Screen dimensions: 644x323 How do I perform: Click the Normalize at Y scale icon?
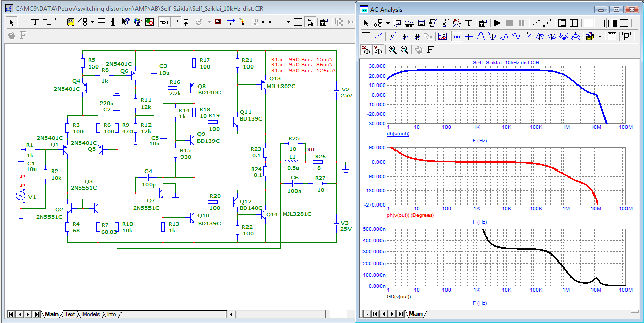point(378,50)
